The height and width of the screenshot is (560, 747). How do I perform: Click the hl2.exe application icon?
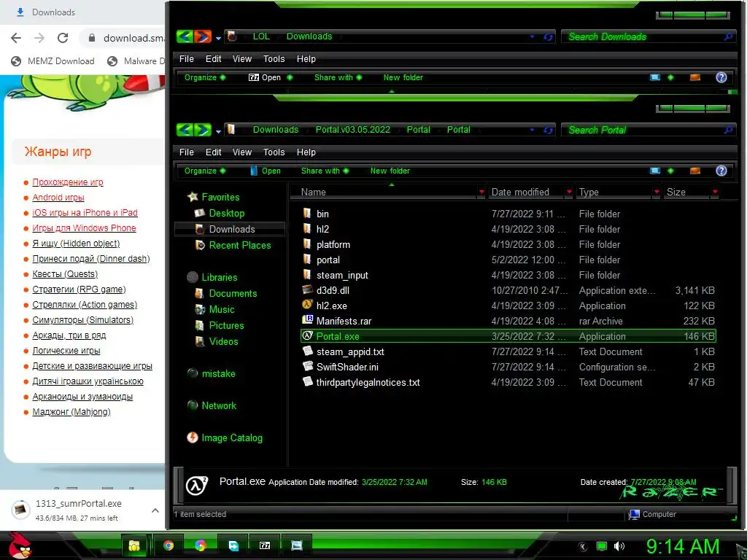pyautogui.click(x=307, y=305)
